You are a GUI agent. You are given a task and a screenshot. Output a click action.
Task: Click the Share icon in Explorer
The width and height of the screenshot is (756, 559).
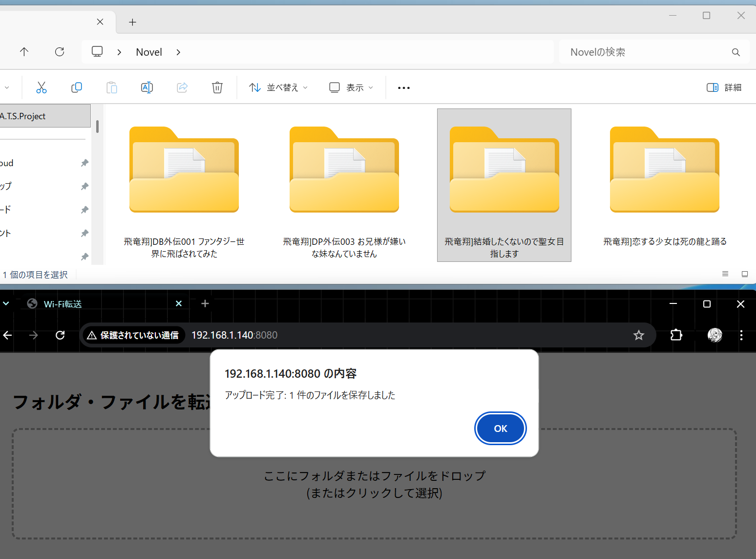pos(182,87)
